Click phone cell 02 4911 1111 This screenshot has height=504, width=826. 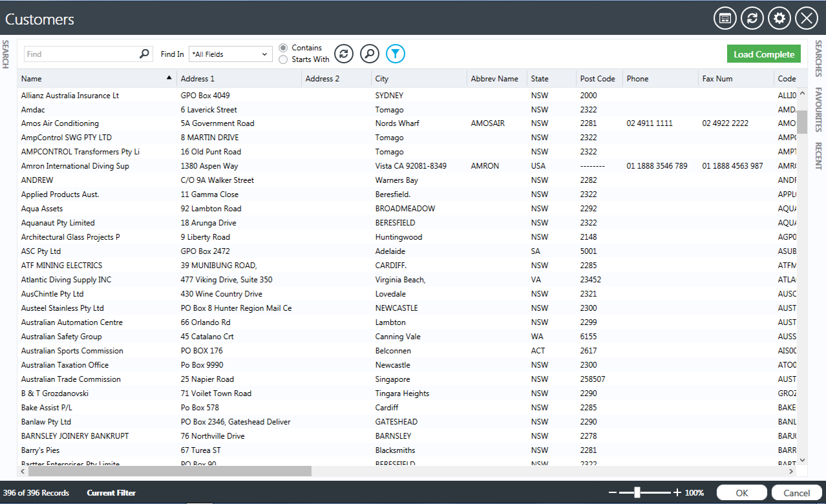(650, 123)
